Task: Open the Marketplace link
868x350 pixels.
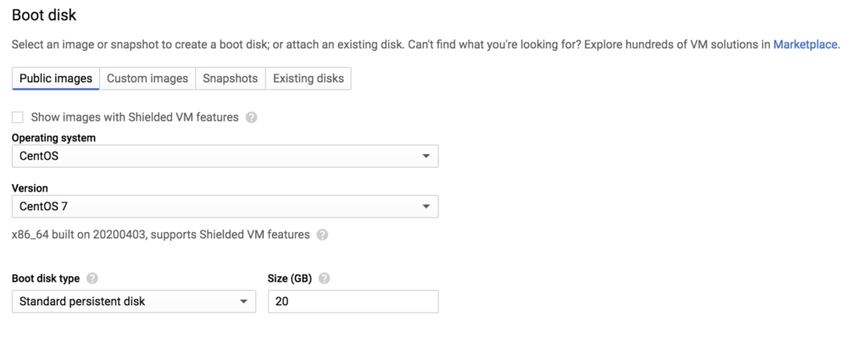Action: 805,44
